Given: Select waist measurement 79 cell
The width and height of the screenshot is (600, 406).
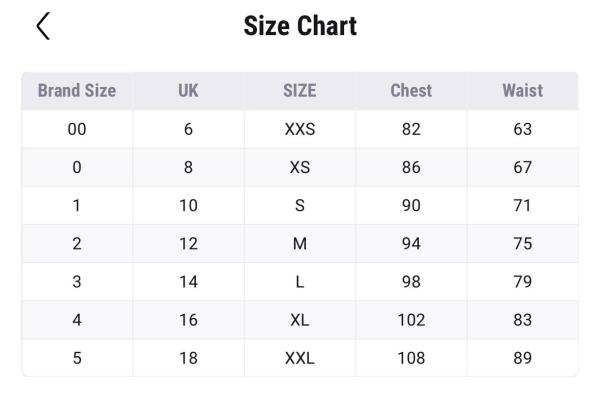Looking at the screenshot, I should (522, 282).
